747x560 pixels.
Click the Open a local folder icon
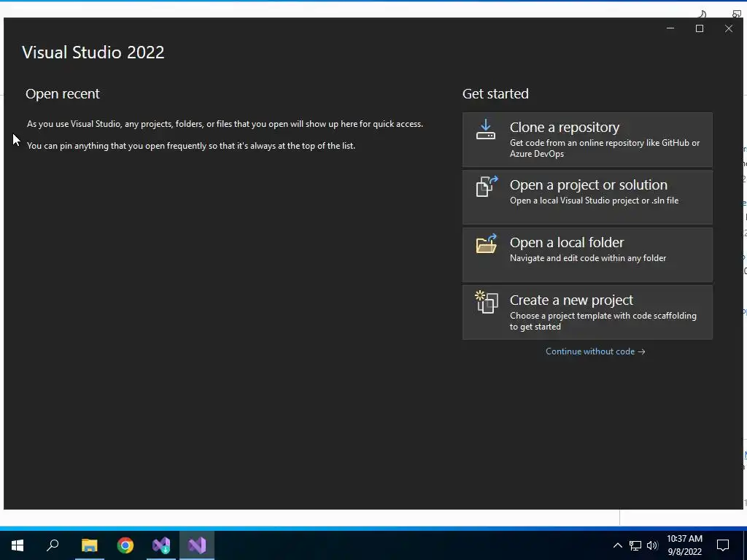(487, 244)
